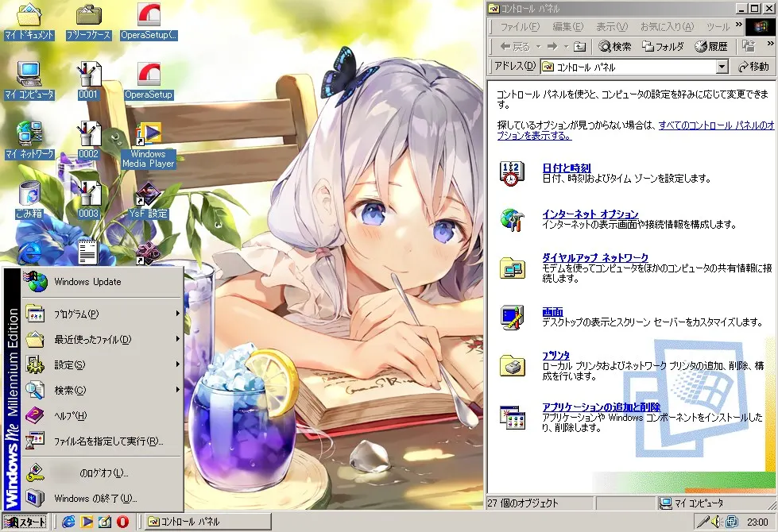
Task: Select the OperaSetup desktop icon
Action: [x=149, y=81]
